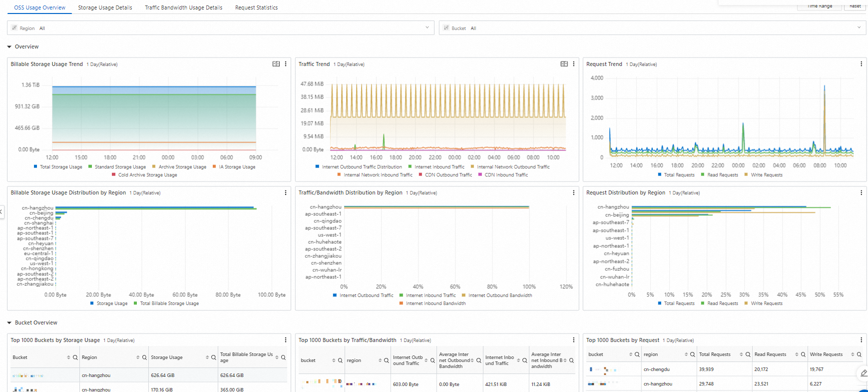Switch to Storage Usage Details tab
This screenshot has height=392, width=868.
point(105,7)
